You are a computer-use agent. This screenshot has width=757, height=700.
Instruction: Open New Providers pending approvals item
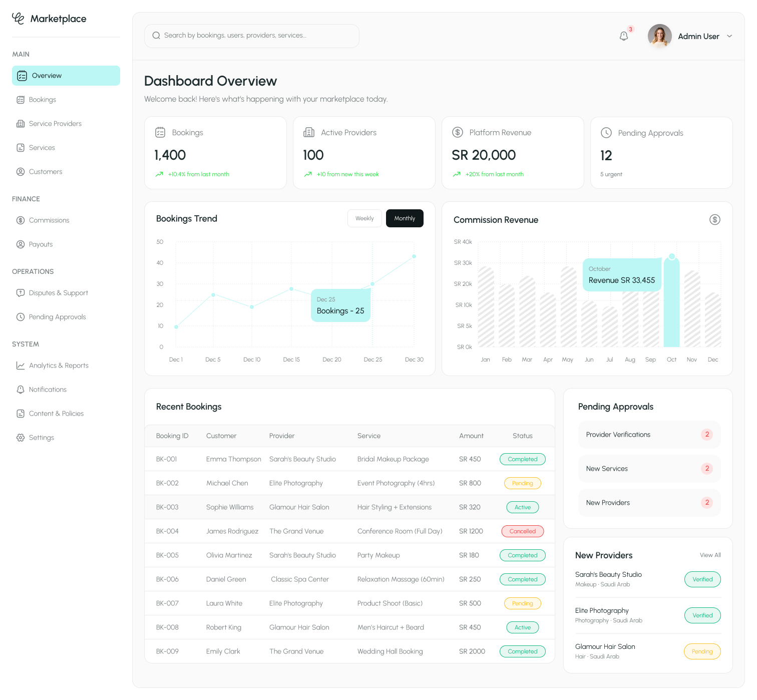pyautogui.click(x=649, y=503)
